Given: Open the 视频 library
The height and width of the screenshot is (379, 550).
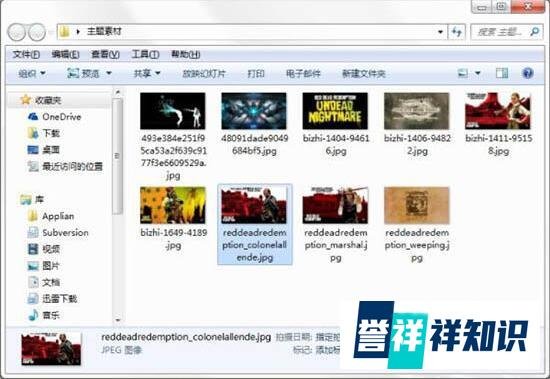Looking at the screenshot, I should pyautogui.click(x=43, y=249).
